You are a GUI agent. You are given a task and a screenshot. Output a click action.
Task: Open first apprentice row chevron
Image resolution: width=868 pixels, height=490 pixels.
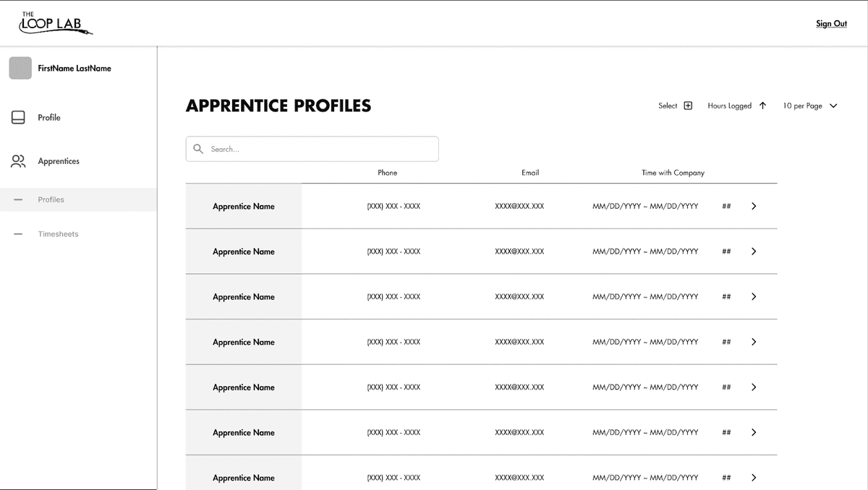(x=754, y=206)
